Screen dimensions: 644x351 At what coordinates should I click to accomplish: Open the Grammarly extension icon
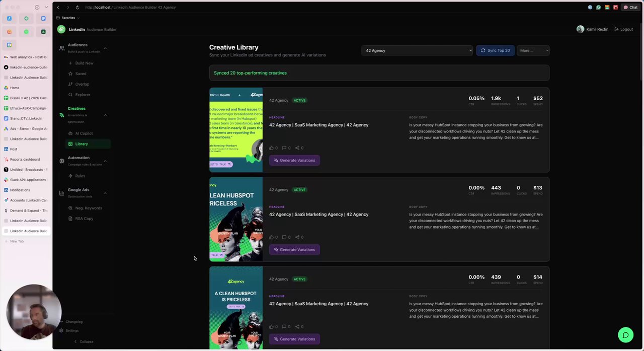[x=598, y=8]
